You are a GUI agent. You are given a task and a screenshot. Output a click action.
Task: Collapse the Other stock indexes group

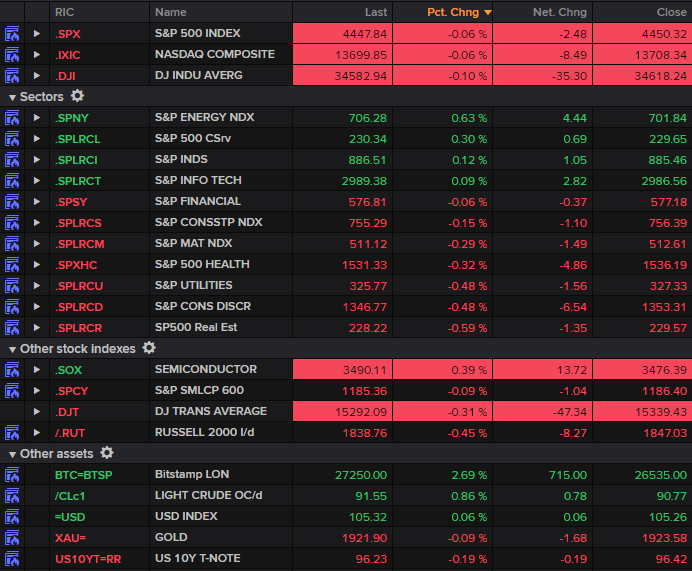coord(12,349)
